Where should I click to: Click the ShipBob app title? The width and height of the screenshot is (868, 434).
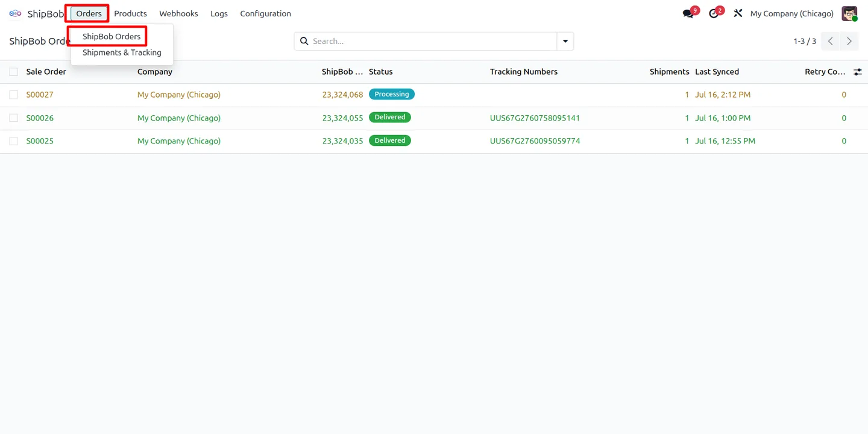coord(45,13)
